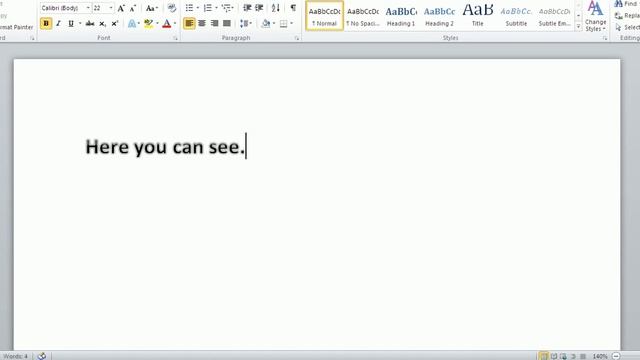
Task: Open Font dialog box launcher
Action: (x=176, y=38)
